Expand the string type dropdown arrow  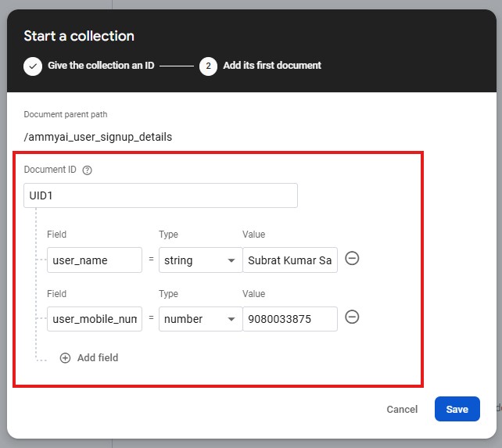(x=231, y=260)
